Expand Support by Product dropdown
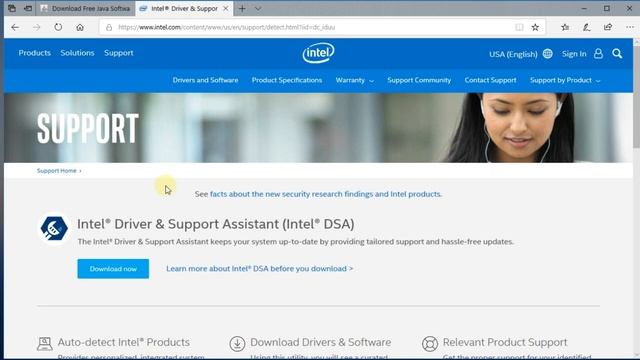Viewport: 640px width, 360px height. coord(565,80)
